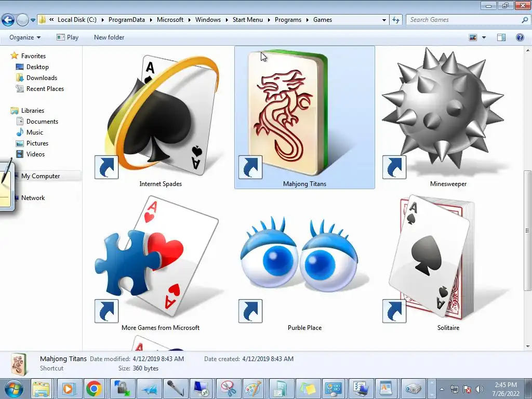Open the microphone taskbar icon
Screen dimensions: 532x399
click(x=175, y=389)
